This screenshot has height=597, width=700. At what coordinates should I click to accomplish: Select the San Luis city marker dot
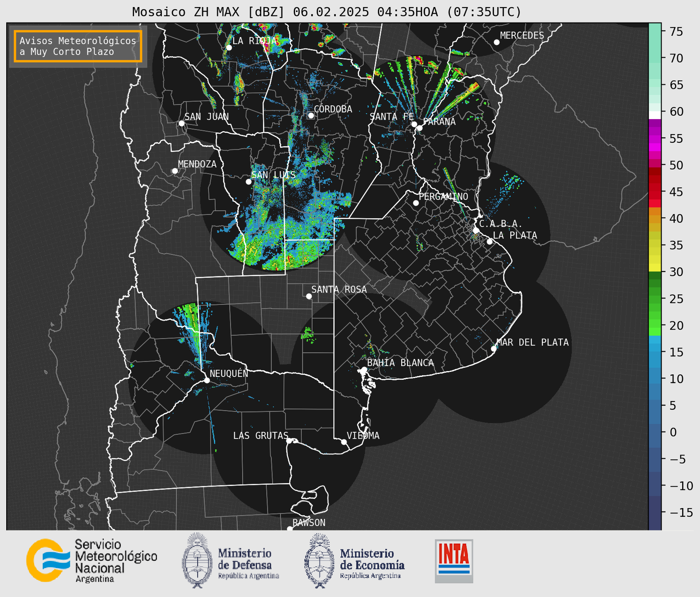[249, 182]
